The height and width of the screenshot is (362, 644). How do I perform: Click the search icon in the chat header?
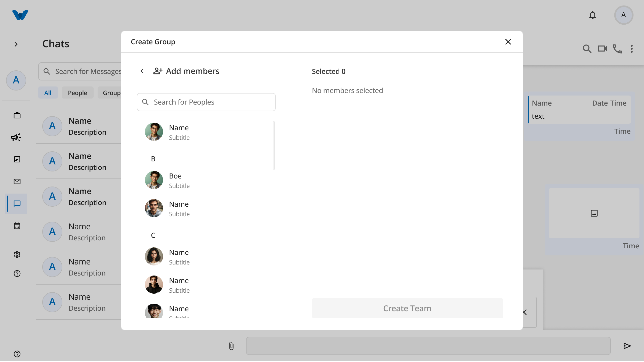click(587, 49)
